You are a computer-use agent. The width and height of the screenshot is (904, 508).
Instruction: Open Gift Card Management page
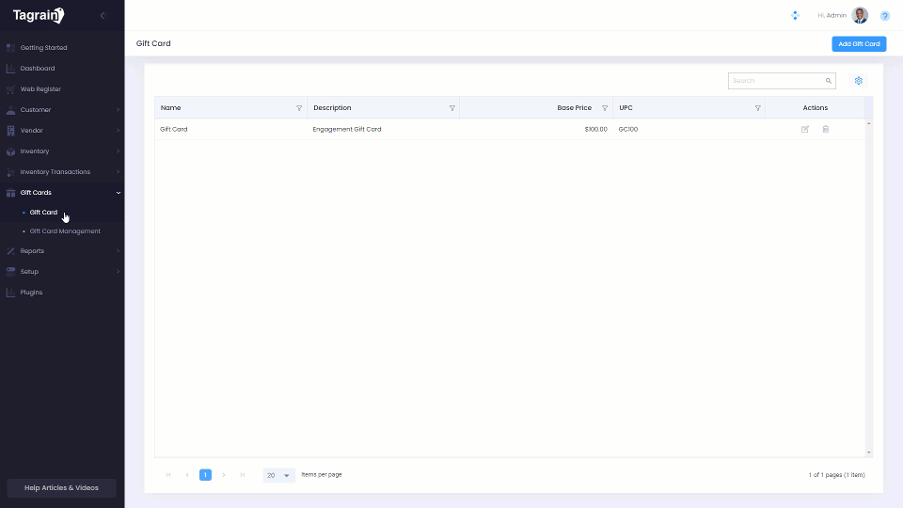click(x=65, y=231)
